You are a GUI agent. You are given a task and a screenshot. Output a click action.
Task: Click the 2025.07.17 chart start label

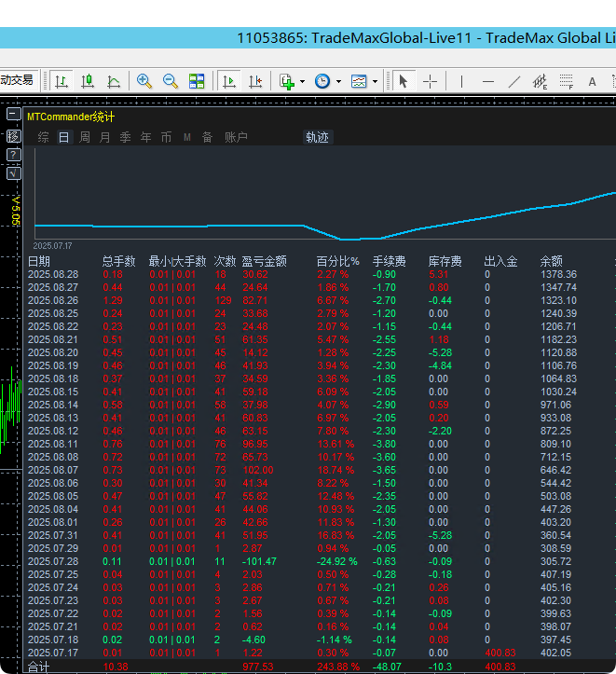point(53,246)
